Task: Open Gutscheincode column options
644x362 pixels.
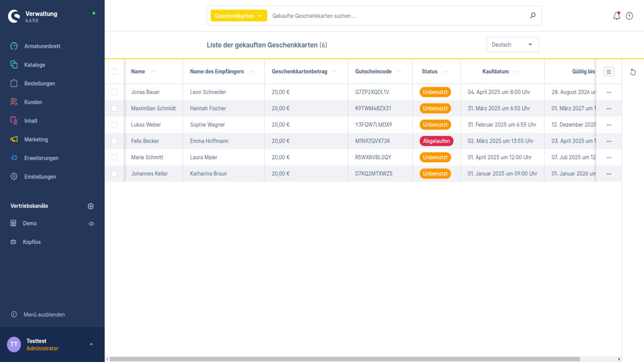Action: click(399, 72)
